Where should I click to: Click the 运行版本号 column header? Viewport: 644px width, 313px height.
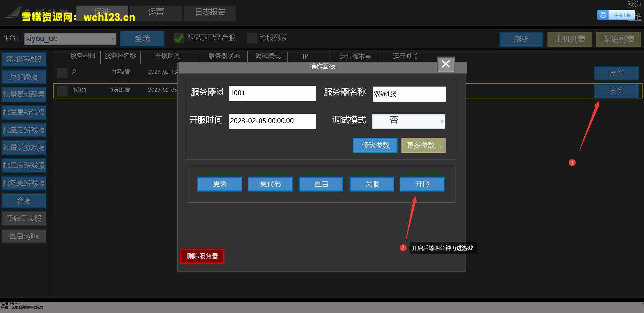[355, 56]
